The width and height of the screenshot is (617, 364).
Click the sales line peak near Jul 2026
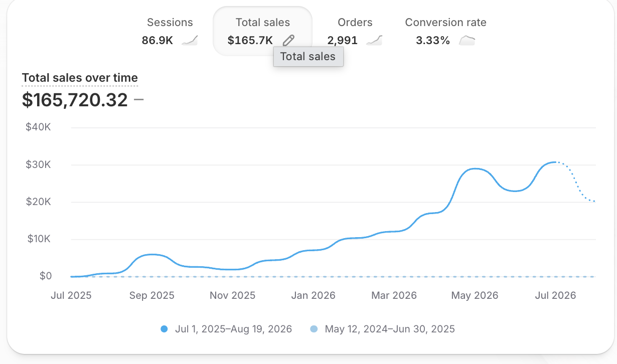pyautogui.click(x=554, y=162)
